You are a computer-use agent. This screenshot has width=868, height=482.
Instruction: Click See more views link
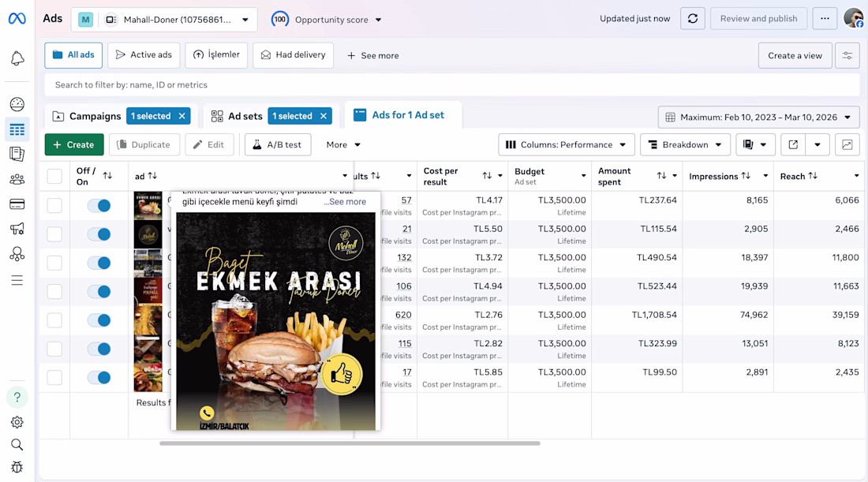[x=373, y=56]
